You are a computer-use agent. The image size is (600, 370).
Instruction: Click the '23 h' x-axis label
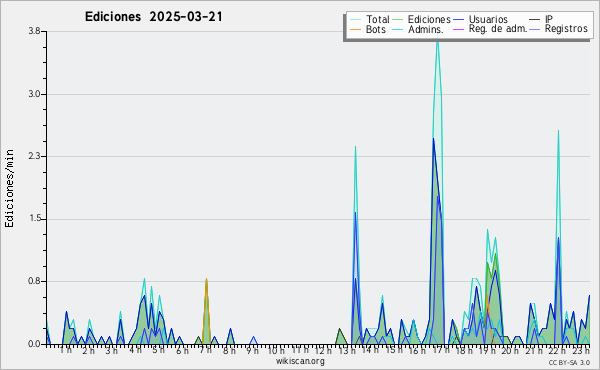click(x=581, y=350)
